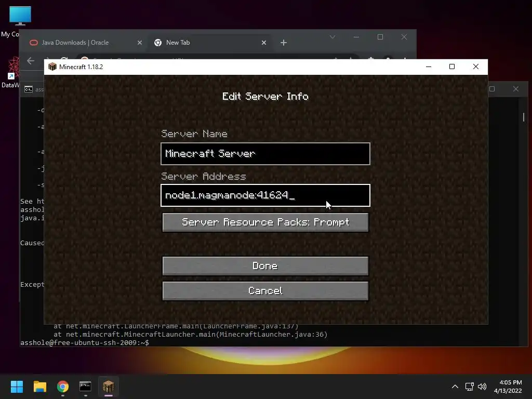Screen dimensions: 532x399
Task: Click the Done button
Action: pyautogui.click(x=265, y=265)
